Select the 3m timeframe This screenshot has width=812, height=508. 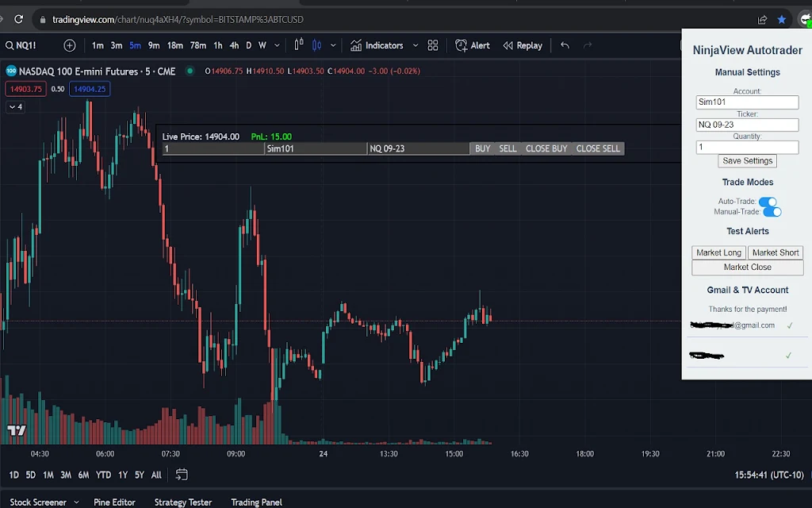[117, 45]
